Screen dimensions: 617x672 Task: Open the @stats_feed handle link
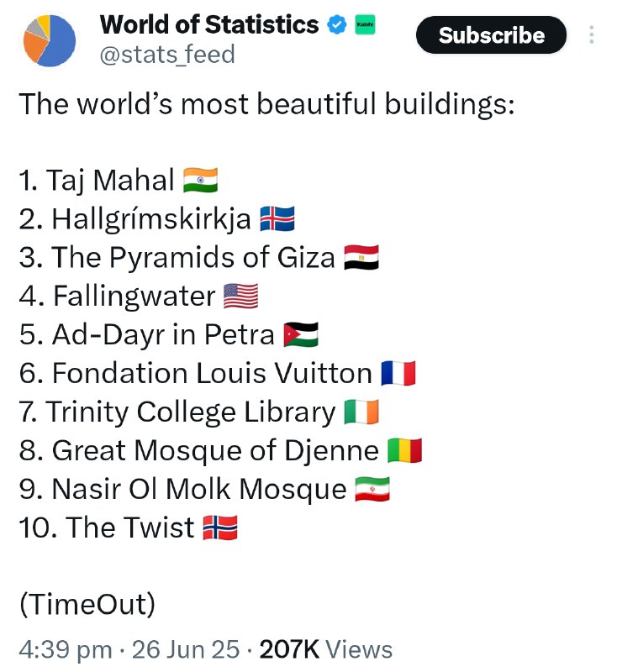click(x=167, y=55)
